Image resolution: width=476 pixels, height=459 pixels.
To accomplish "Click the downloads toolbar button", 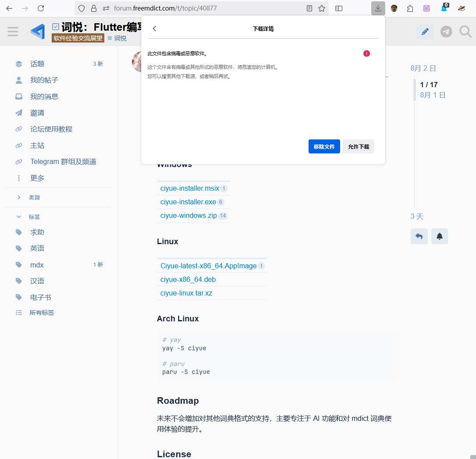I will 378,8.
